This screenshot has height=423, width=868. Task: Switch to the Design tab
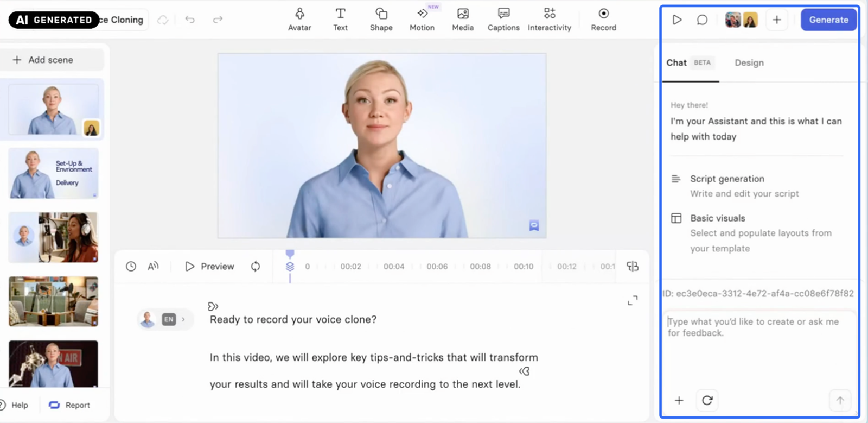pos(749,62)
